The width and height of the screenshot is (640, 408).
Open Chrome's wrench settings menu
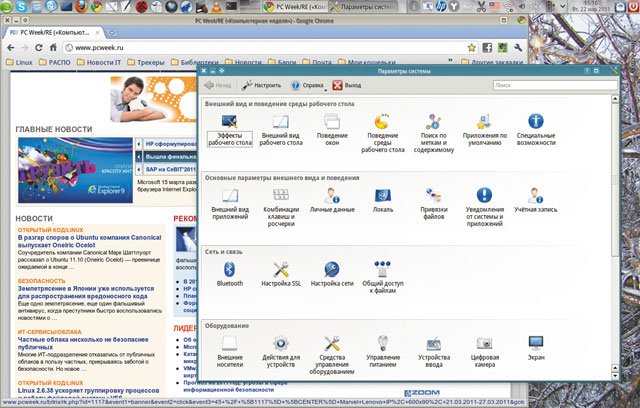click(x=518, y=48)
